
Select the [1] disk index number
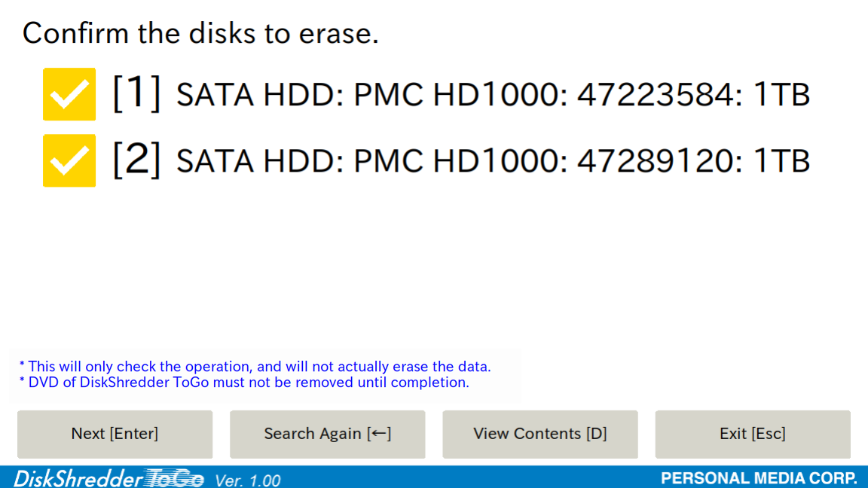pos(136,93)
